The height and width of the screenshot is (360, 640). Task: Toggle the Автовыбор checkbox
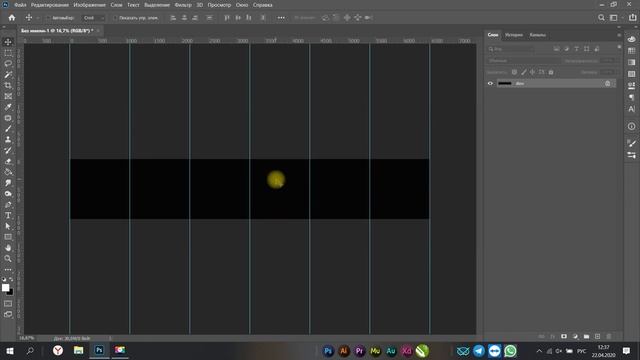coord(49,18)
